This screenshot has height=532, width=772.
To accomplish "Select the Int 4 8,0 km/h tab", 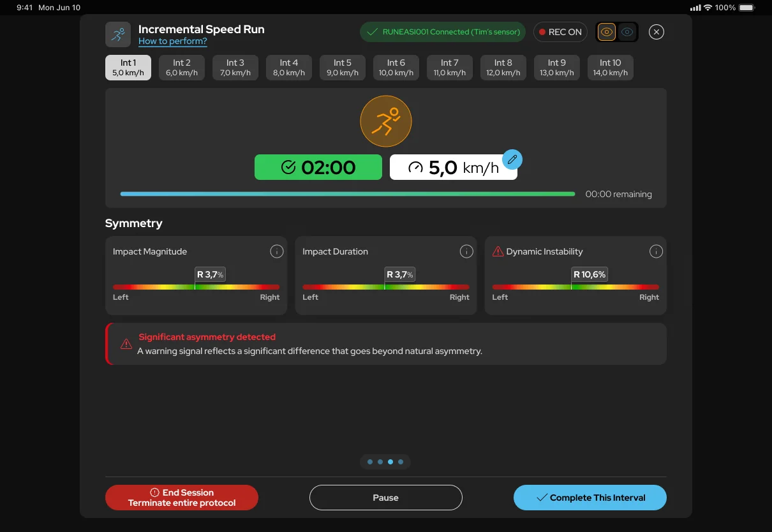I will coord(289,68).
